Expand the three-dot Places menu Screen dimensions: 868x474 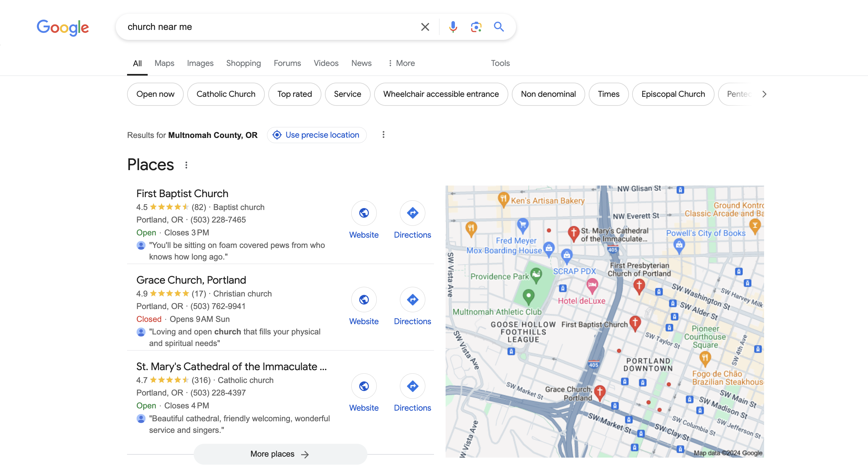187,165
